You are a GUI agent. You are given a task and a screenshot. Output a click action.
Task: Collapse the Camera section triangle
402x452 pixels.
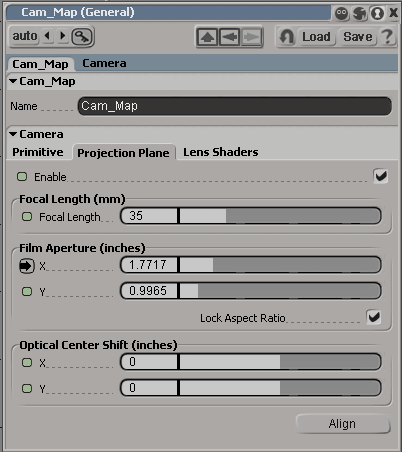(x=13, y=134)
